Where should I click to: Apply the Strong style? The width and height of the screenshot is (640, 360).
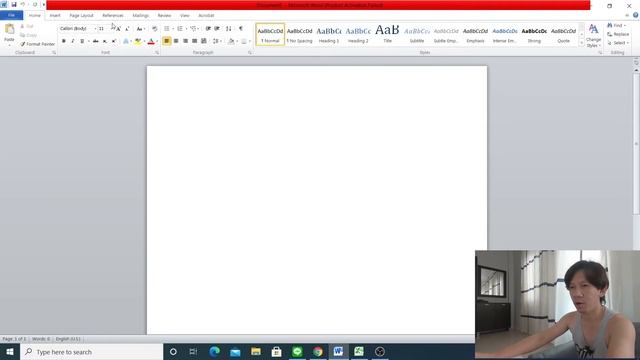click(534, 34)
